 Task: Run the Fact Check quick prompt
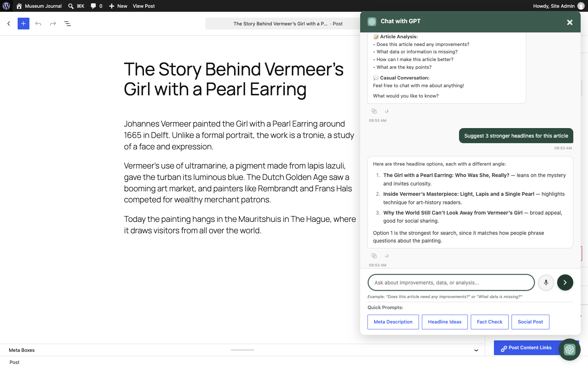(490, 322)
